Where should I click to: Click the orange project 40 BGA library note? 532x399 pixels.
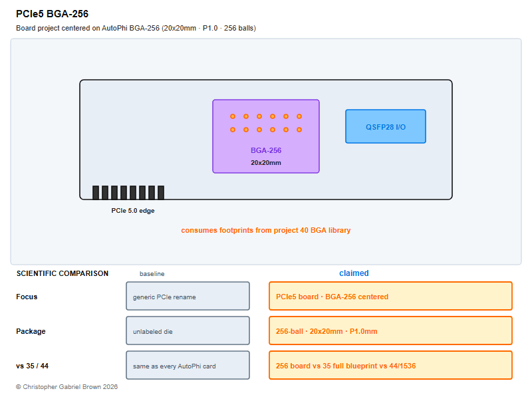[x=265, y=230]
